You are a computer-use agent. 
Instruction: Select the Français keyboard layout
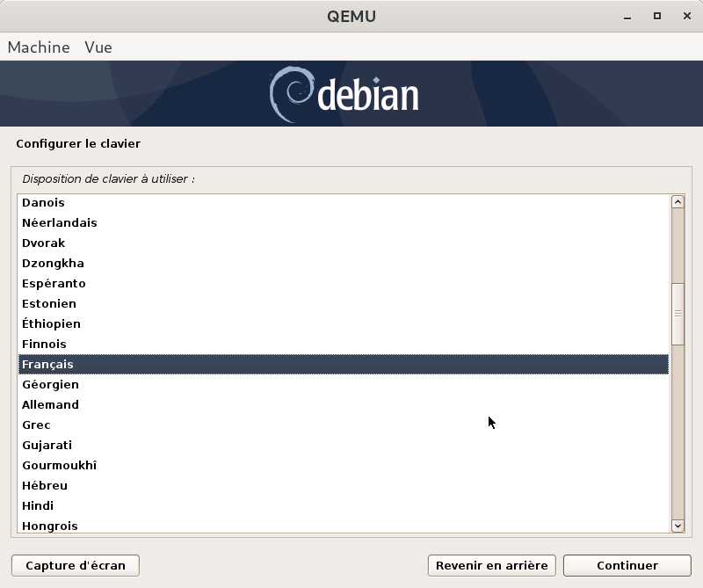click(x=47, y=364)
